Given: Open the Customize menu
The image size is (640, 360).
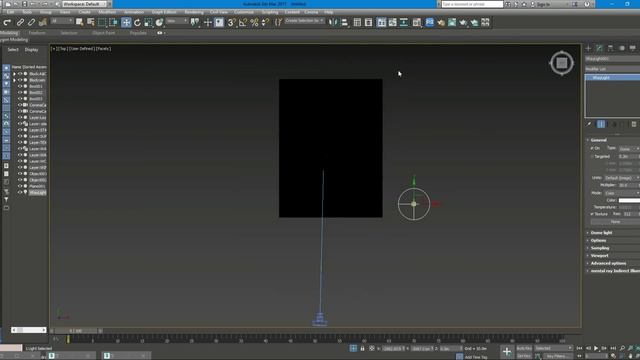Looking at the screenshot, I should point(244,12).
